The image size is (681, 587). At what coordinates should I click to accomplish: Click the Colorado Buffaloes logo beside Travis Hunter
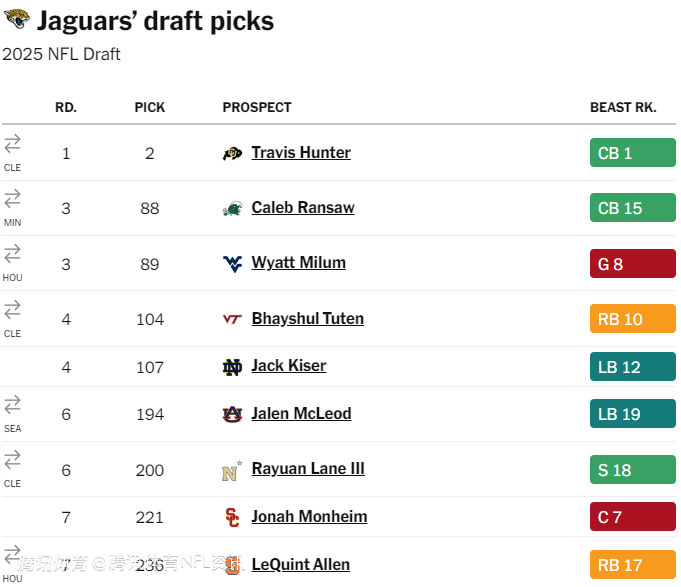pyautogui.click(x=232, y=153)
